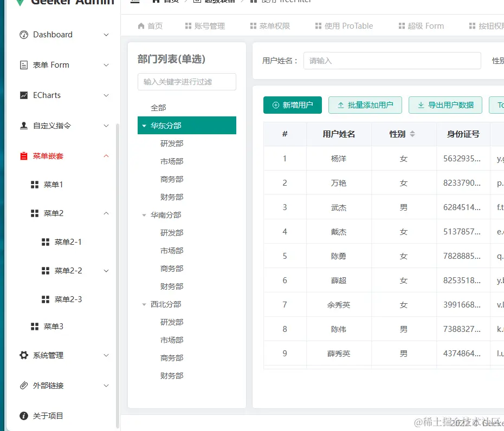The height and width of the screenshot is (431, 504).
Task: Click the 导出用户数据 button
Action: tap(445, 105)
